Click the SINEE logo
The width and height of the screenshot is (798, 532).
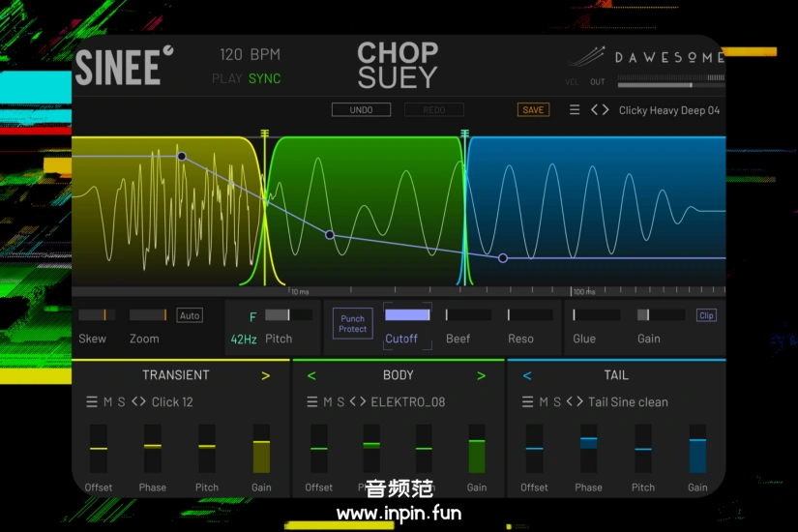click(124, 66)
